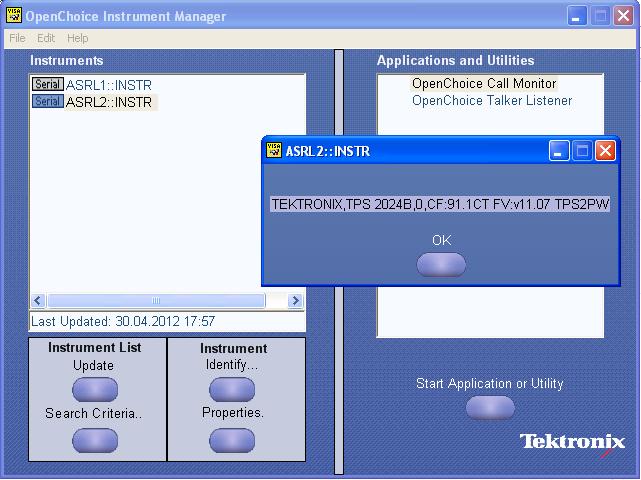Viewport: 641px width, 480px height.
Task: Click the OK button in ASRL2::INSTR dialog
Action: pyautogui.click(x=441, y=265)
